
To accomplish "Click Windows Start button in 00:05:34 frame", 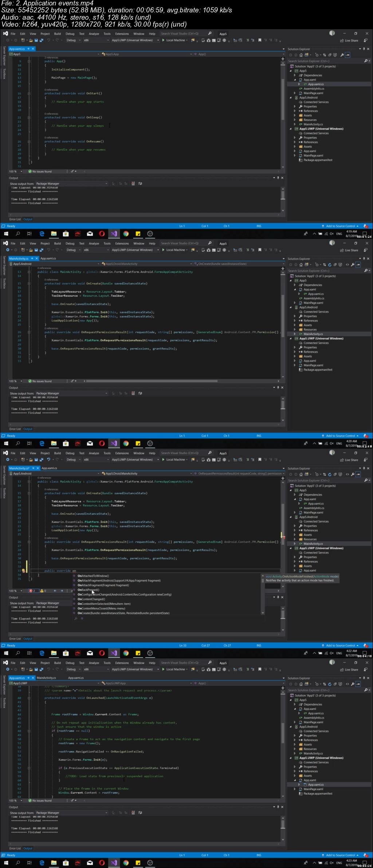I will coord(6,863).
